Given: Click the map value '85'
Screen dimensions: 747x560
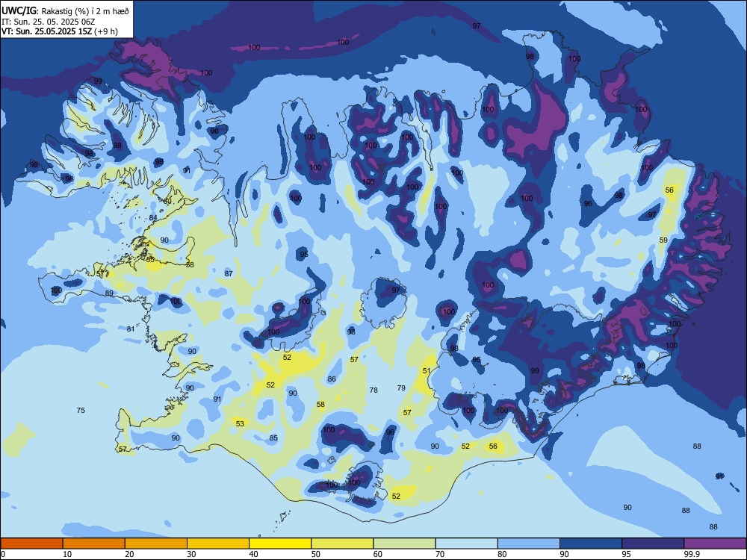Looking at the screenshot, I should pyautogui.click(x=273, y=438).
